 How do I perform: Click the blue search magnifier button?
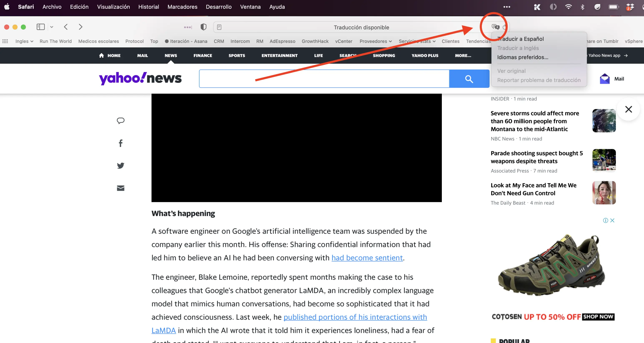[x=469, y=79]
